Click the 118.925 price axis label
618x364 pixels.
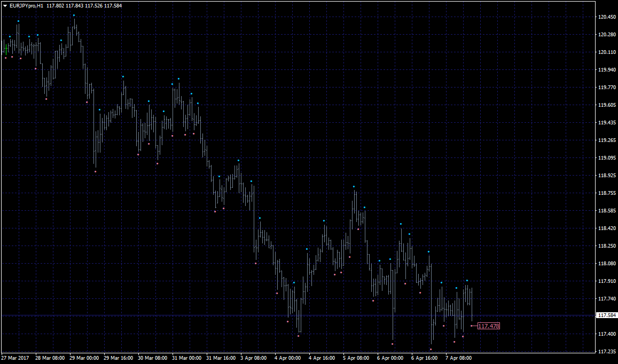607,175
